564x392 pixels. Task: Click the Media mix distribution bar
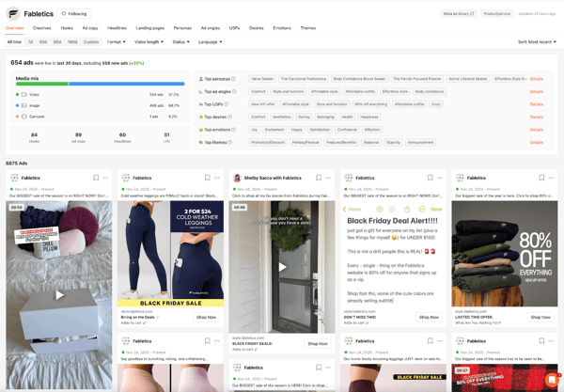100,84
